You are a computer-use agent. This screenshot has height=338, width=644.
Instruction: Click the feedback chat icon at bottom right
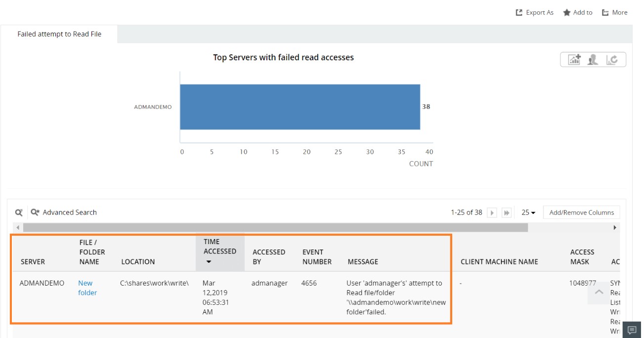coord(631,329)
